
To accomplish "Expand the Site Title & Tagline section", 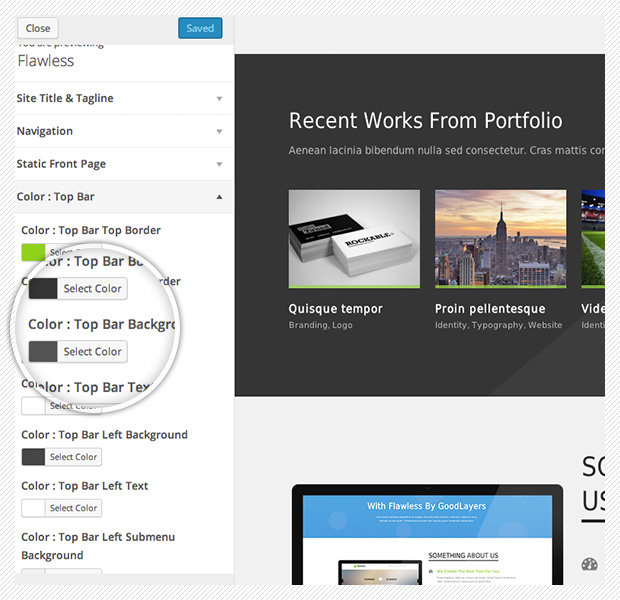I will pos(118,98).
